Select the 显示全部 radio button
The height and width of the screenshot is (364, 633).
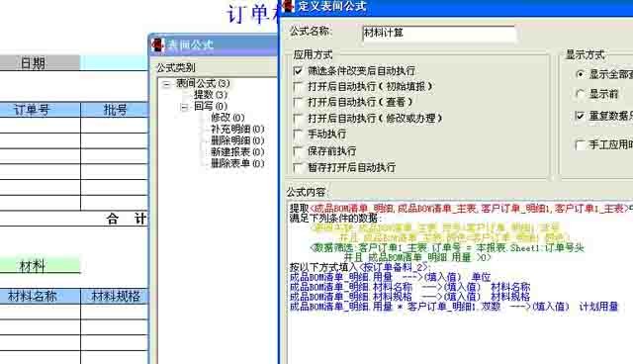pyautogui.click(x=580, y=74)
